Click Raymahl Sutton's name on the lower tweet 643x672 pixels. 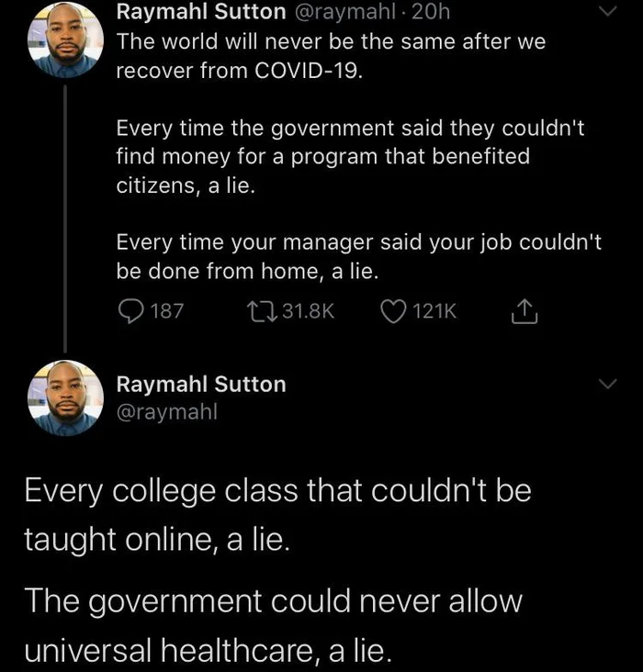pyautogui.click(x=201, y=384)
